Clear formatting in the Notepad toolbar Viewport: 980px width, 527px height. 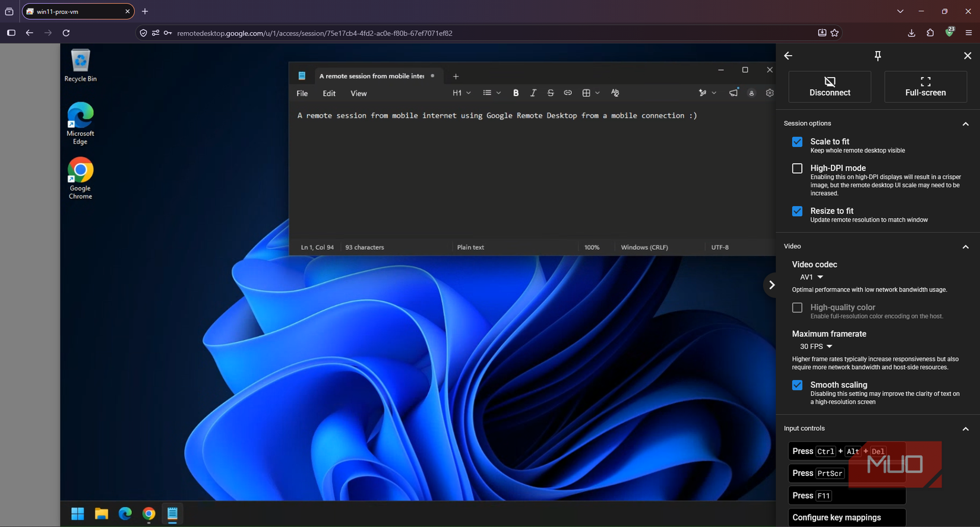click(615, 93)
